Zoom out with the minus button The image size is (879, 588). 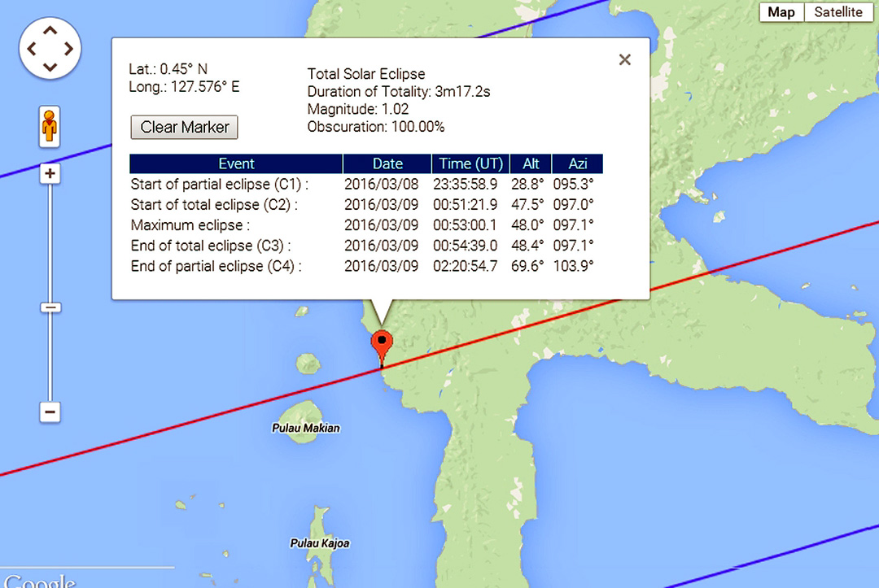[50, 412]
